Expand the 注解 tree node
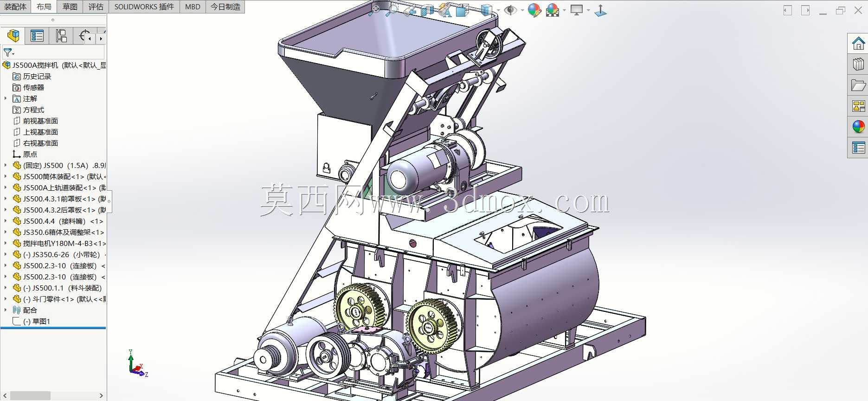This screenshot has width=868, height=401. [x=6, y=98]
